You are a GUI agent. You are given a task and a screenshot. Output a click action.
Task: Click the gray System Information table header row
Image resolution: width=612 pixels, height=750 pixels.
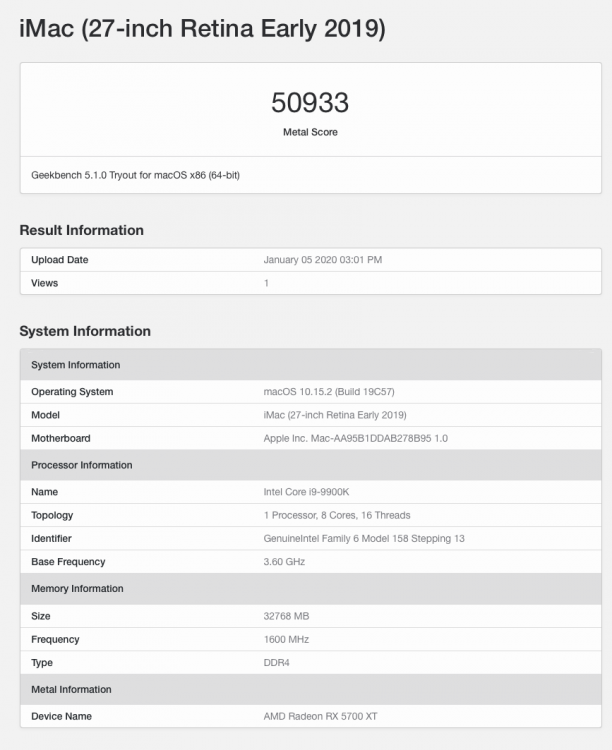(x=311, y=364)
